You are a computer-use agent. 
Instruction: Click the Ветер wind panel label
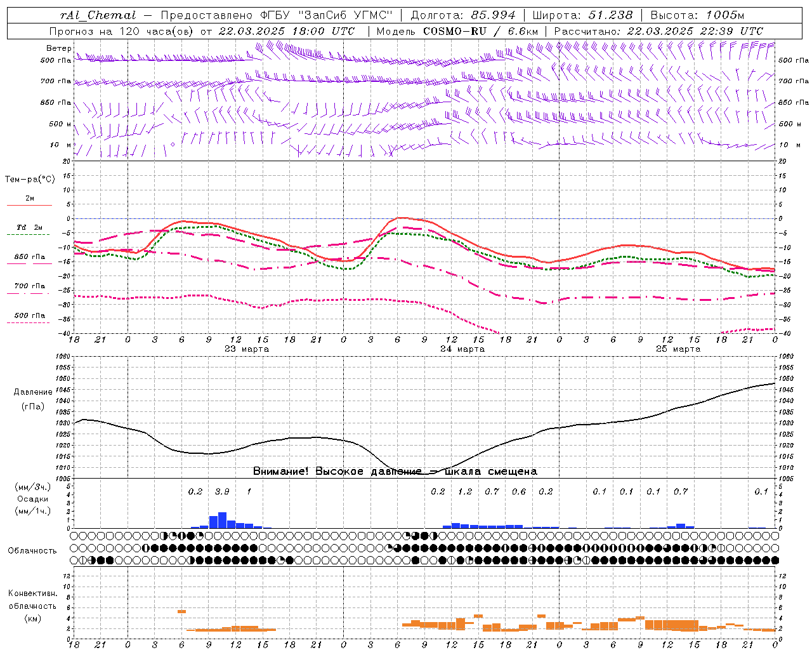(x=58, y=48)
